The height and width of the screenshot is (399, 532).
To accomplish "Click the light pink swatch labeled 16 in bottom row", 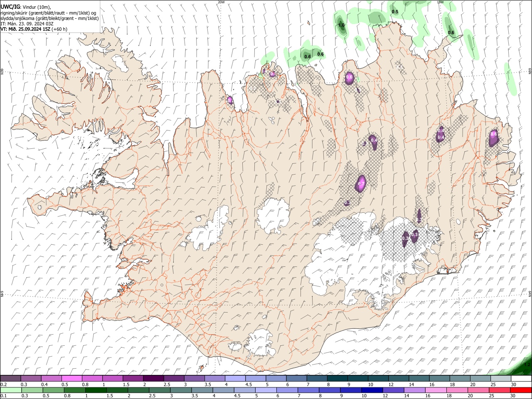I will click(x=436, y=390).
